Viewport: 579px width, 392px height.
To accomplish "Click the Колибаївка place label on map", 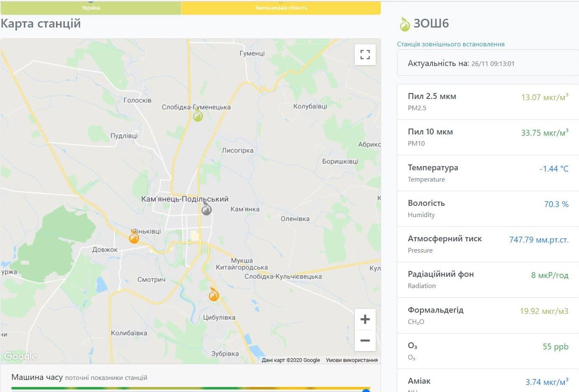I will click(x=129, y=333).
